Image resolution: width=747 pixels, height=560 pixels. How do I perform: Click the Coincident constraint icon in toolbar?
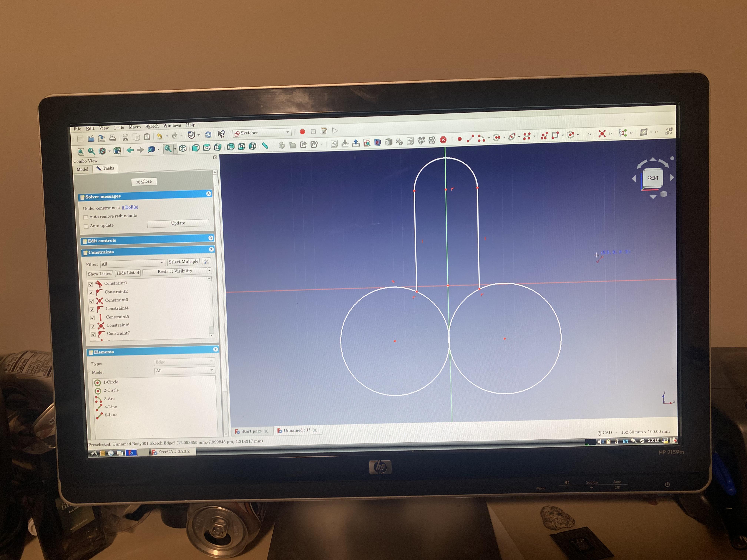(602, 134)
